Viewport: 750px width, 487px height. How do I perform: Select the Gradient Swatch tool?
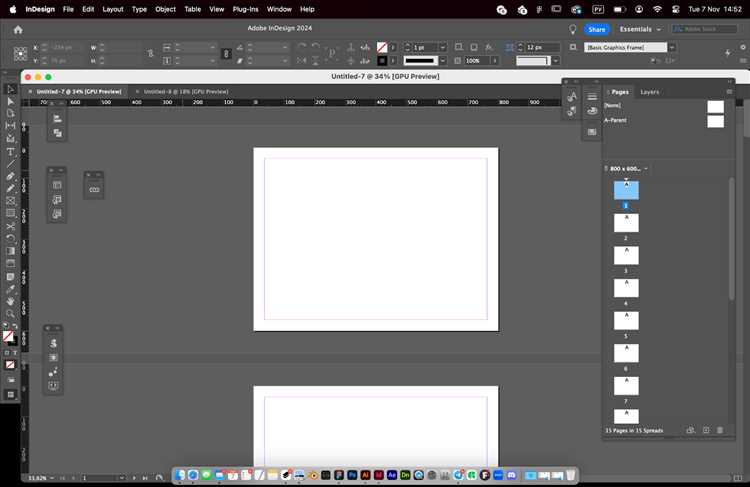tap(11, 251)
